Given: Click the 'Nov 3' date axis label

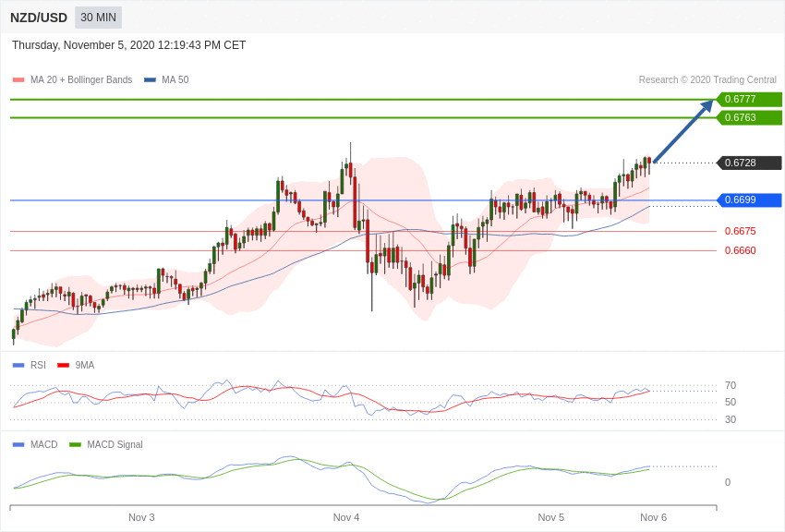Looking at the screenshot, I should click(x=141, y=517).
